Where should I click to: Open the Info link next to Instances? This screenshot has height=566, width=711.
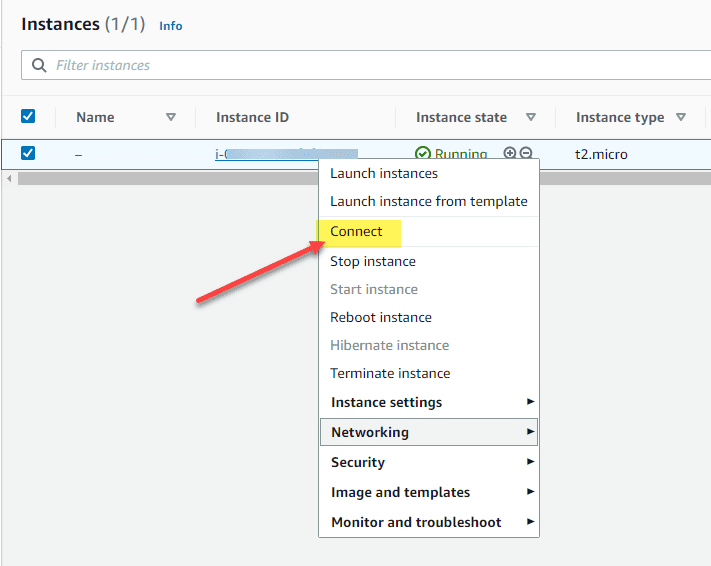(x=171, y=26)
